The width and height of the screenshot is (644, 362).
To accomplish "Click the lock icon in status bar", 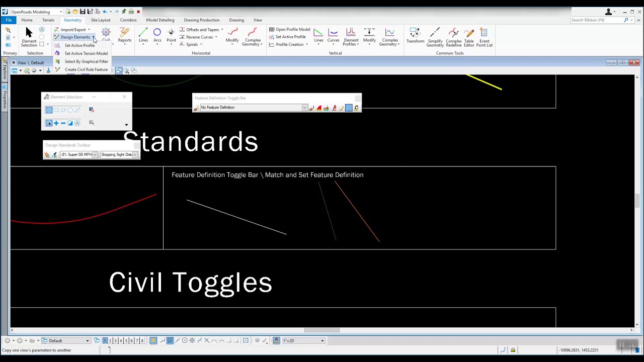I will [513, 350].
